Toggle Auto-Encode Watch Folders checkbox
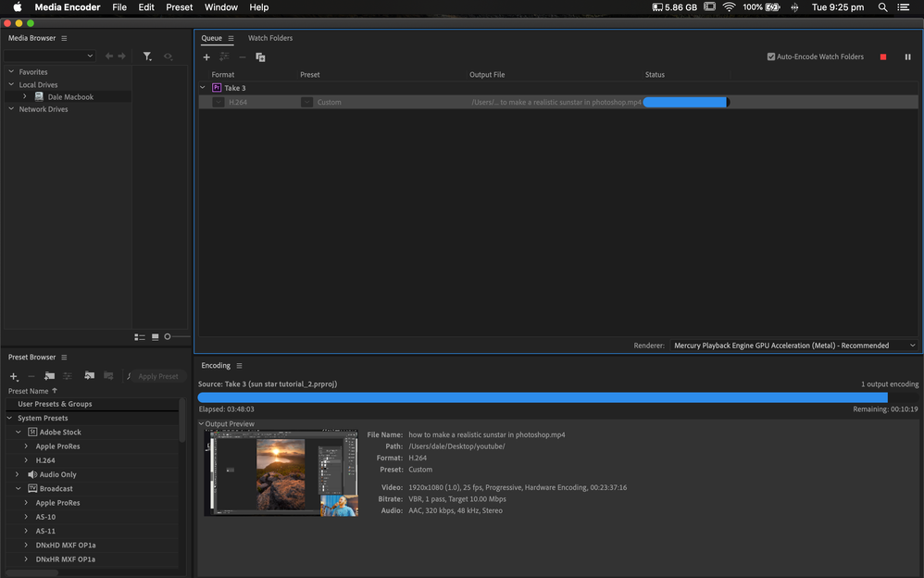 click(771, 57)
